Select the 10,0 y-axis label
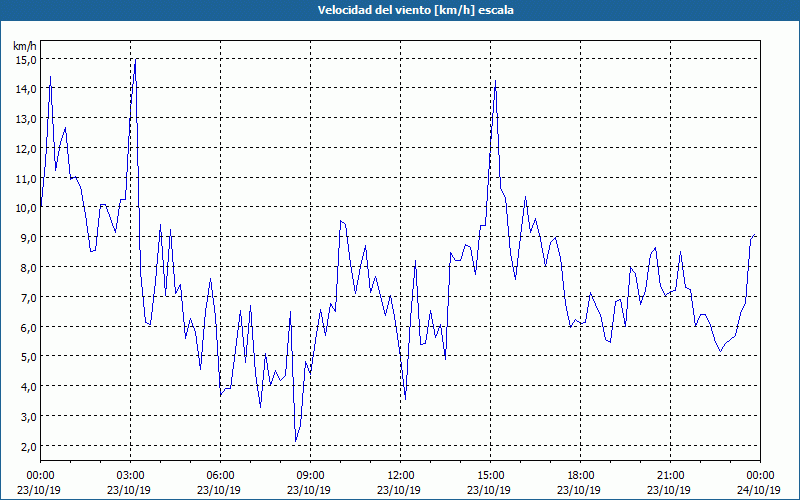Screen dimensions: 800x500 point(25,208)
